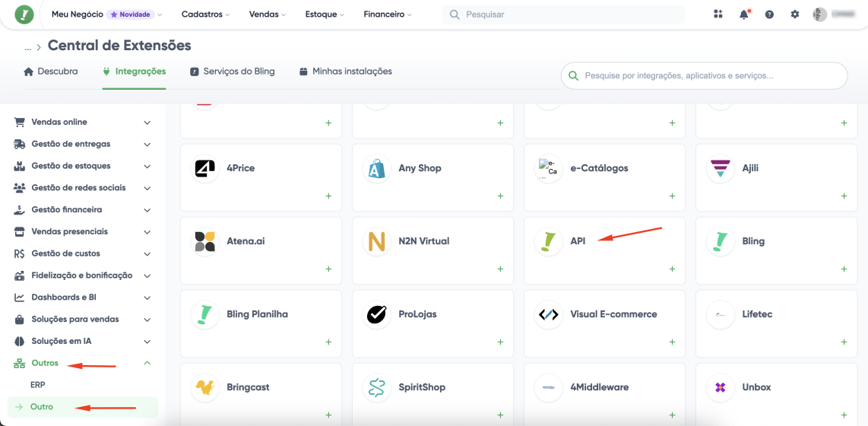Open the Atena.ai card title
This screenshot has width=868, height=426.
click(x=246, y=242)
